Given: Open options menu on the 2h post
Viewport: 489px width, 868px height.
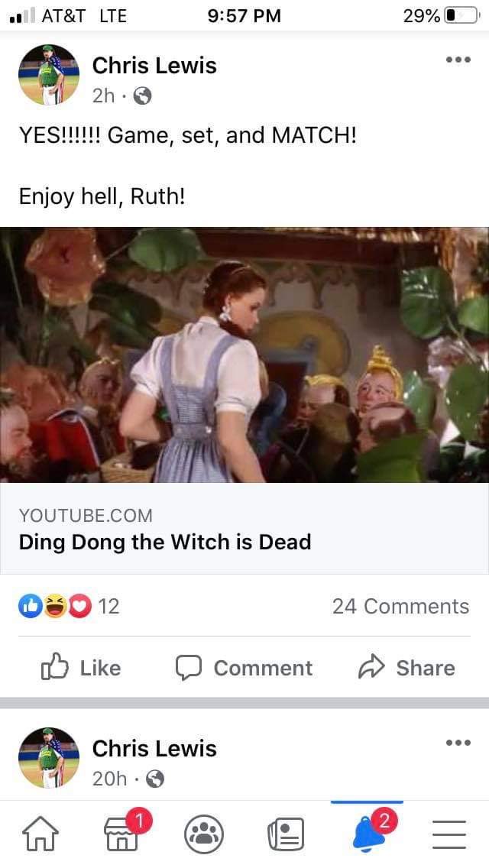Looking at the screenshot, I should (458, 60).
